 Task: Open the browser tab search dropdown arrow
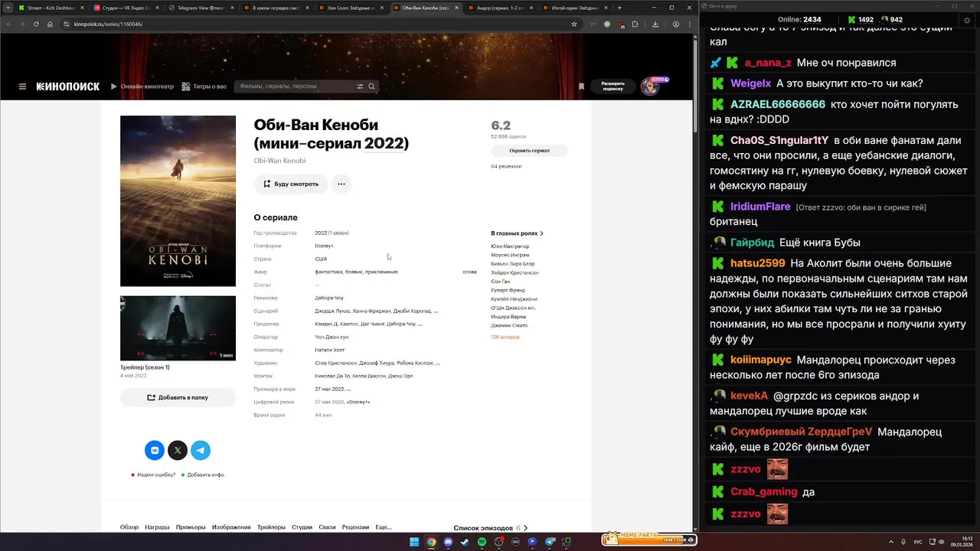[8, 8]
